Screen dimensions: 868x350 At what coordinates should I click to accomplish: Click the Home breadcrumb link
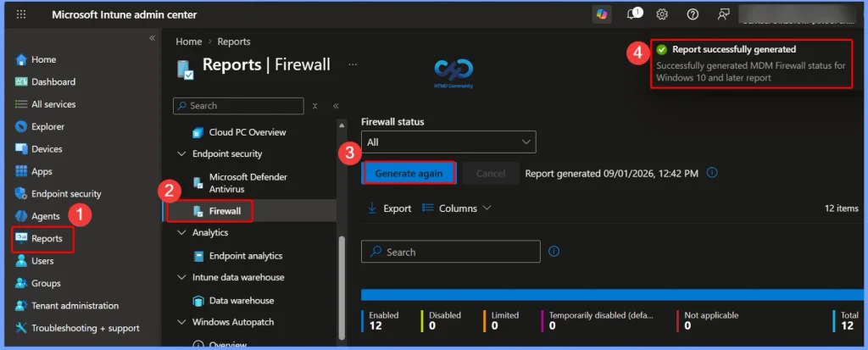pyautogui.click(x=189, y=42)
